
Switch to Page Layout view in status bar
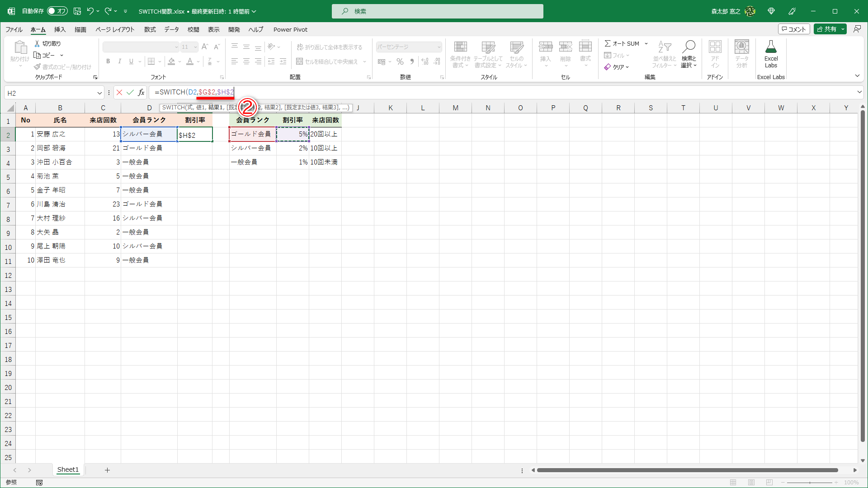[751, 483]
